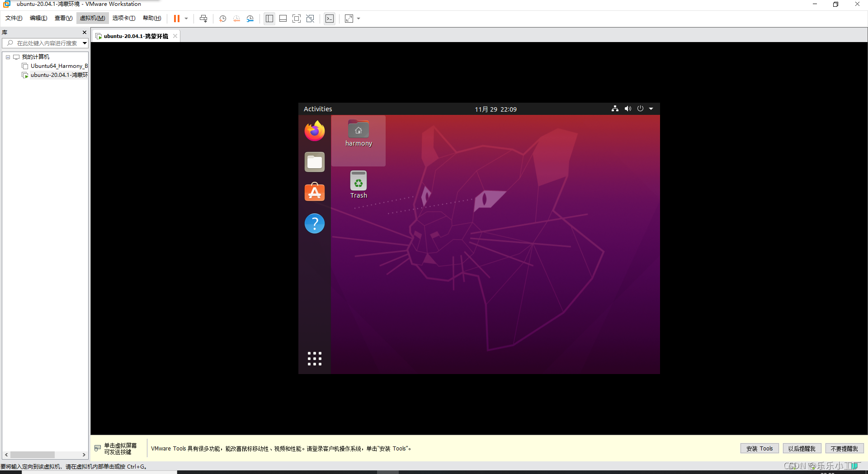868x474 pixels.
Task: Select the Ubuntu64_Harmony_B virtual machine
Action: coord(59,66)
